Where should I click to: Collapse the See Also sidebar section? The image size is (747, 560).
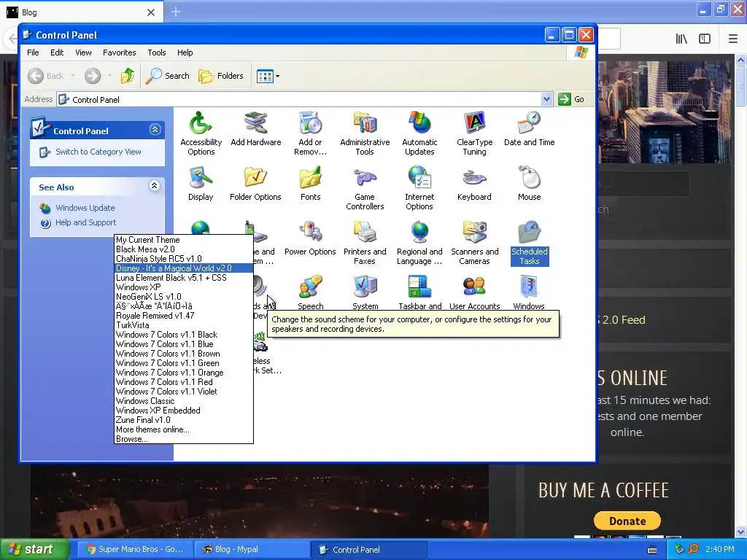155,186
